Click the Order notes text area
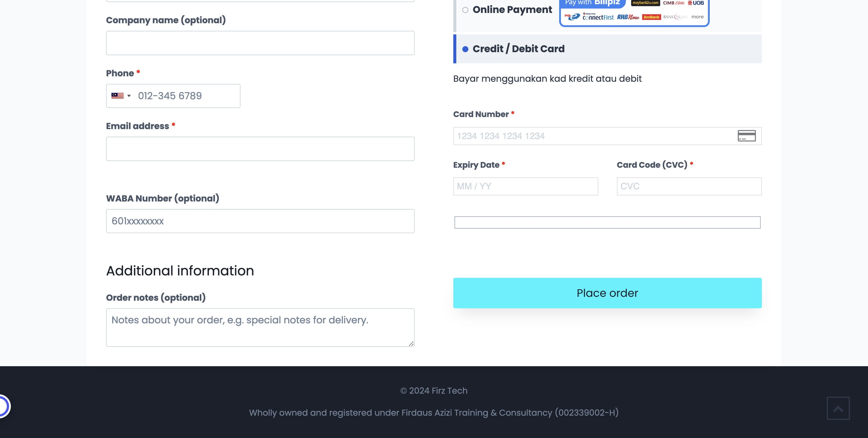 coord(260,326)
